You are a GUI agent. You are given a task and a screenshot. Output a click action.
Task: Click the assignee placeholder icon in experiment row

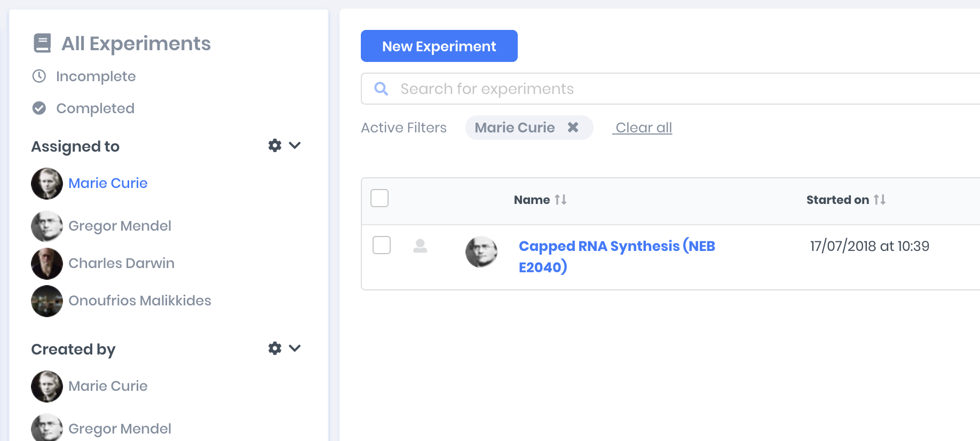[x=420, y=246]
